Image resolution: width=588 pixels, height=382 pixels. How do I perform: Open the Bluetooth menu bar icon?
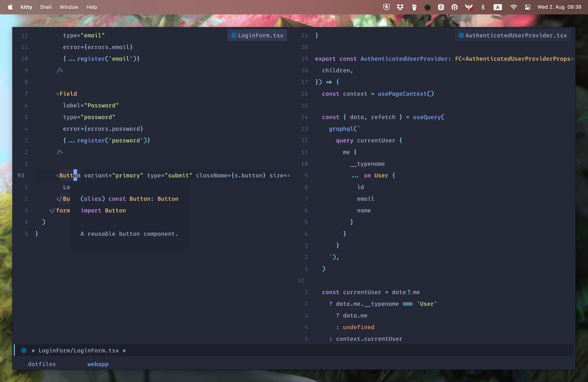(x=483, y=7)
